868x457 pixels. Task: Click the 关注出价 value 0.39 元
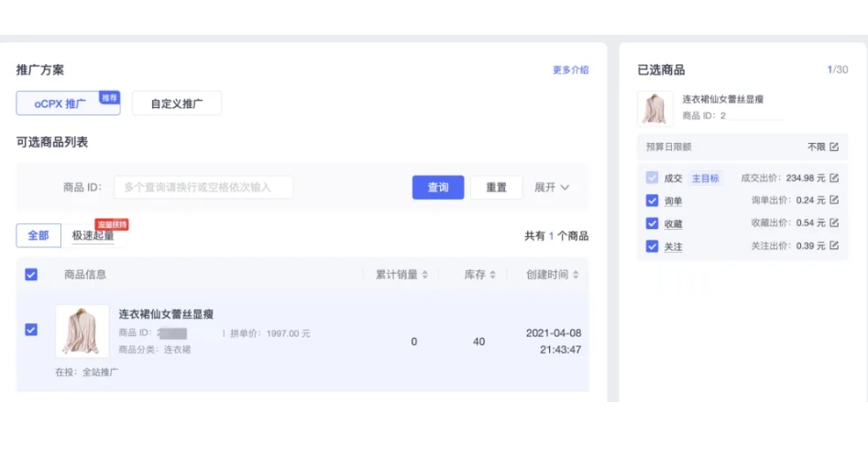pos(810,245)
